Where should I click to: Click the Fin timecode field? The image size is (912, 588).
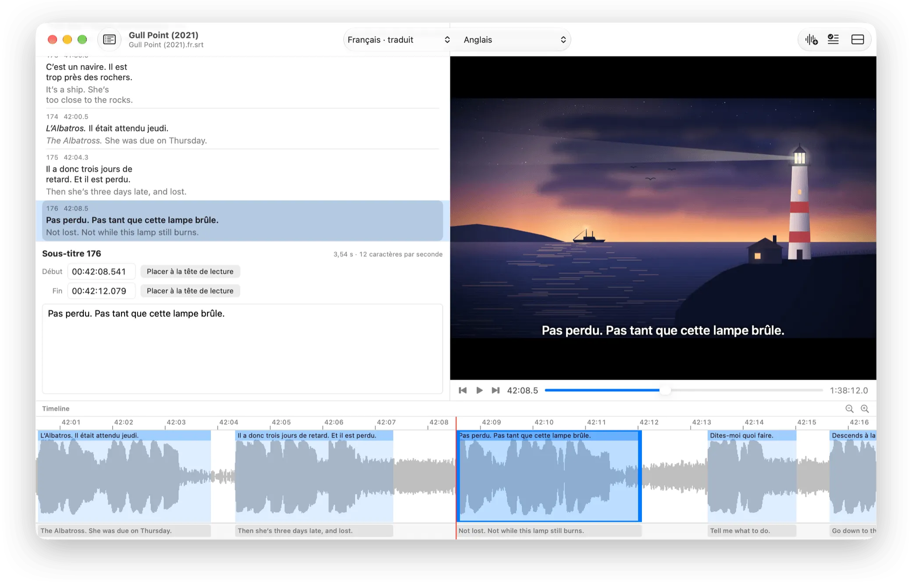point(101,290)
